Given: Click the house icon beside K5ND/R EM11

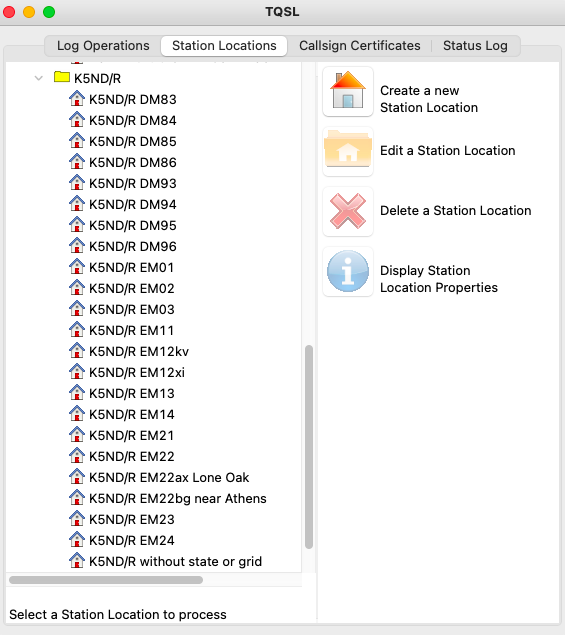Looking at the screenshot, I should pyautogui.click(x=77, y=331).
